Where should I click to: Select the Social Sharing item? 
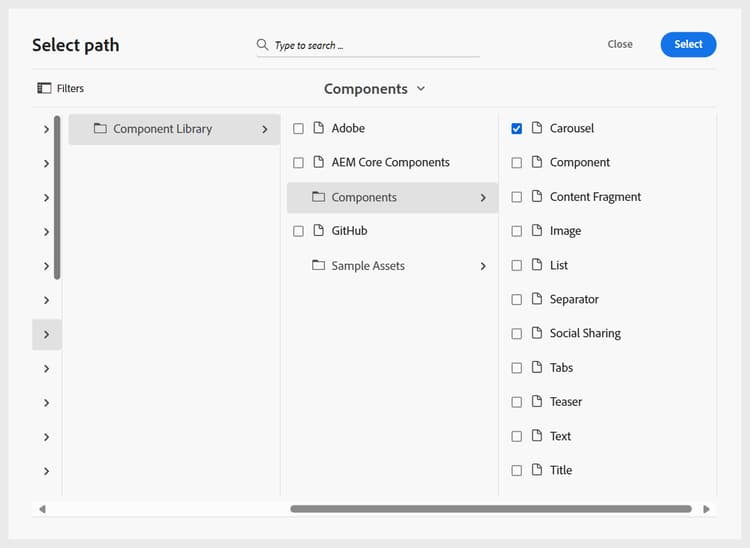coord(585,333)
